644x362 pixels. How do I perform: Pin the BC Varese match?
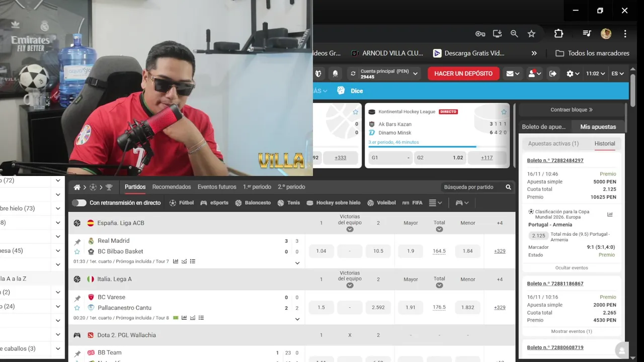pyautogui.click(x=77, y=298)
